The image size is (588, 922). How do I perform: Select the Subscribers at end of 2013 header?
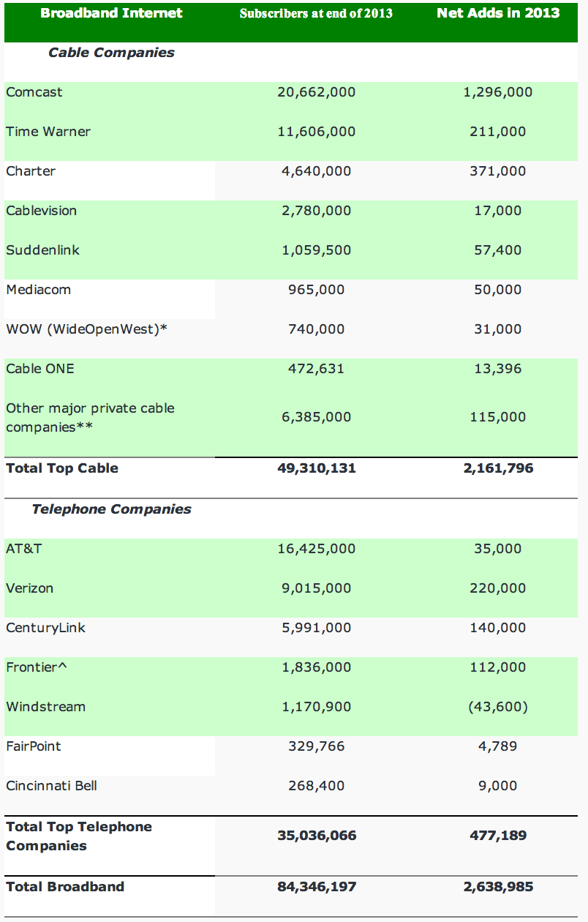316,14
